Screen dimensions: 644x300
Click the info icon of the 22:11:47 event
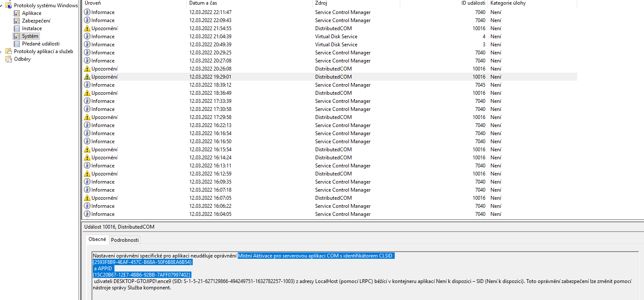87,12
